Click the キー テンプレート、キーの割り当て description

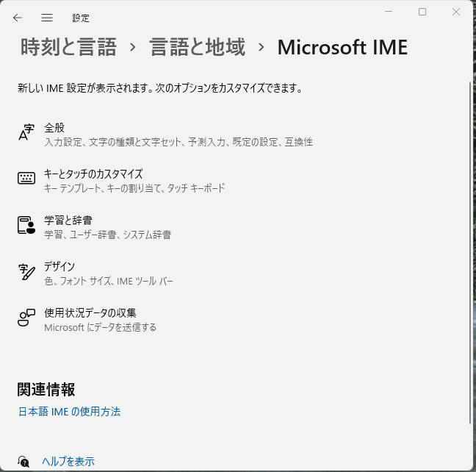pos(134,188)
